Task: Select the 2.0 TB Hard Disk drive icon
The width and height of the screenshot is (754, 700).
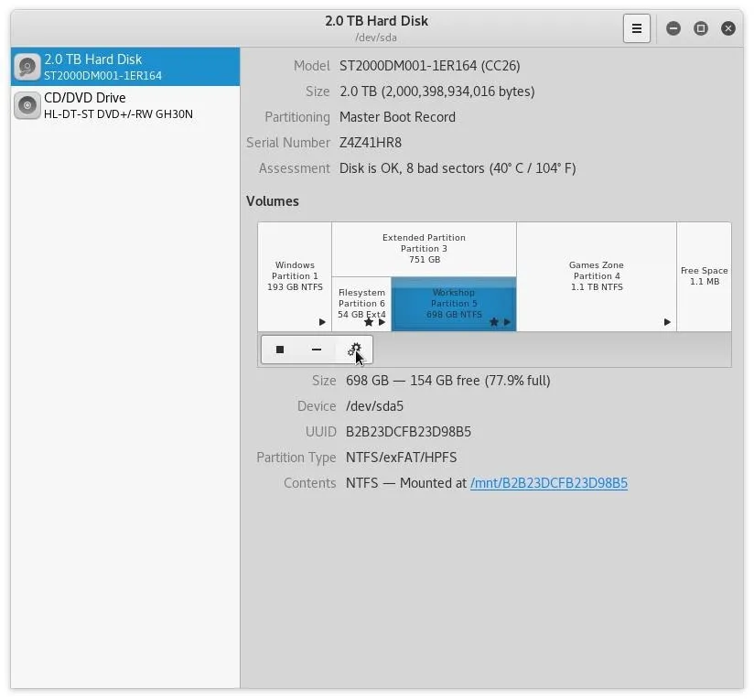Action: [x=28, y=68]
